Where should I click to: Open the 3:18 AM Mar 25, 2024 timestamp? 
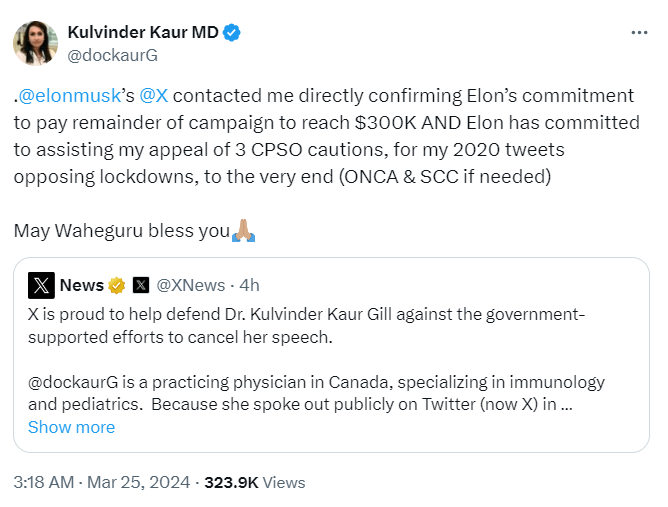(103, 482)
